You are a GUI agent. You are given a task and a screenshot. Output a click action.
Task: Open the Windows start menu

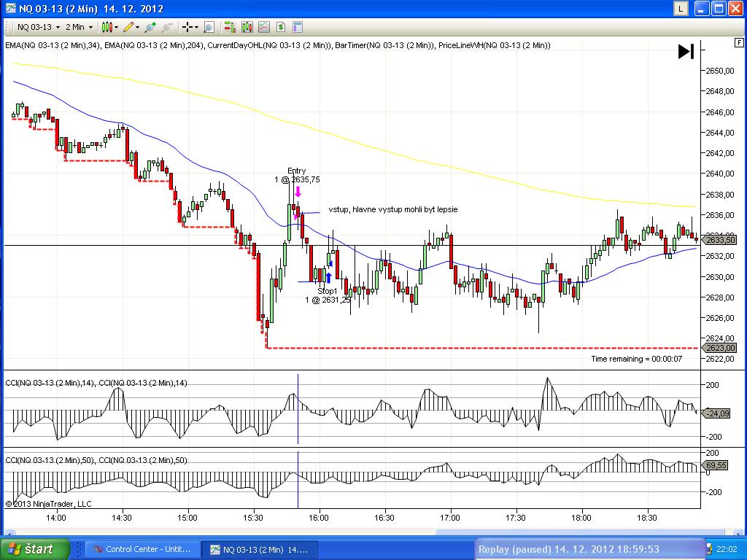(35, 549)
